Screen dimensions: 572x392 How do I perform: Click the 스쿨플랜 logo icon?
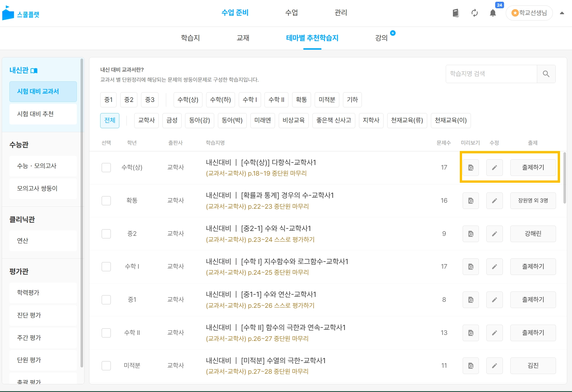point(8,13)
